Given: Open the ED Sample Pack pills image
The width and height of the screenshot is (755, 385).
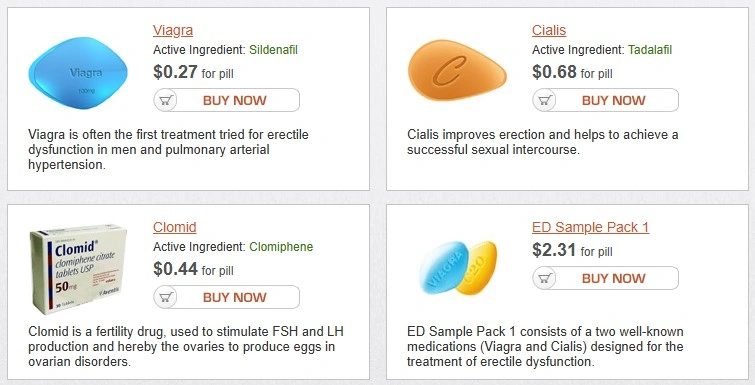Looking at the screenshot, I should [x=458, y=268].
